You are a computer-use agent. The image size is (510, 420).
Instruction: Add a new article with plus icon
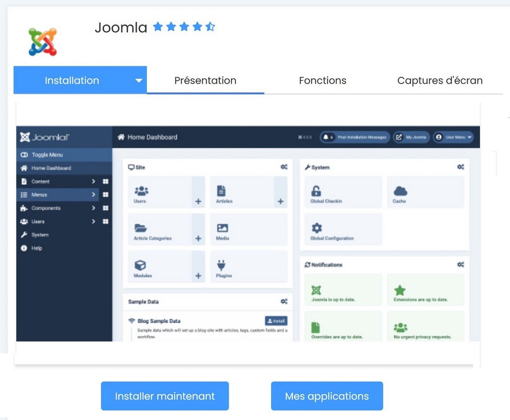(280, 201)
